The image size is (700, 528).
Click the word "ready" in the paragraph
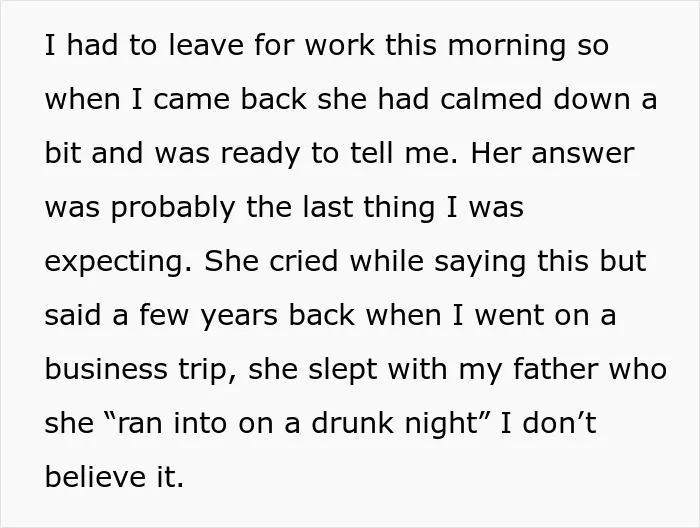pyautogui.click(x=260, y=155)
